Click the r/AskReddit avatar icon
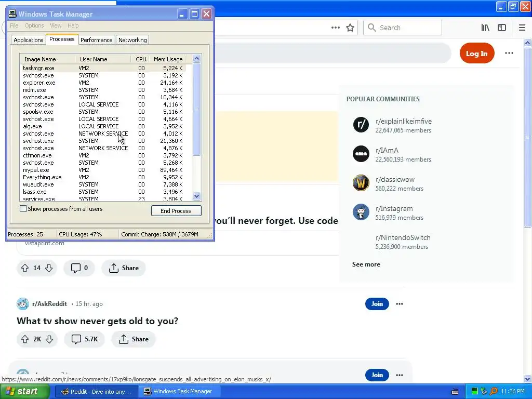Viewport: 532px width, 399px height. click(23, 304)
